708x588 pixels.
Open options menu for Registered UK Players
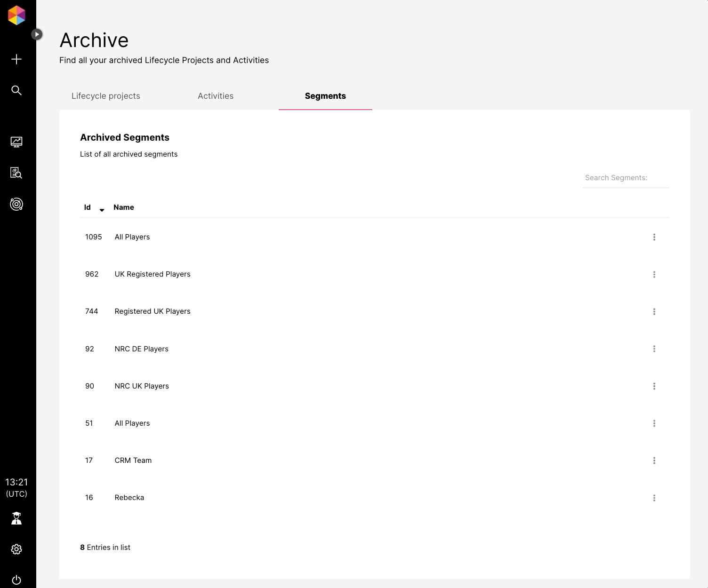[654, 311]
